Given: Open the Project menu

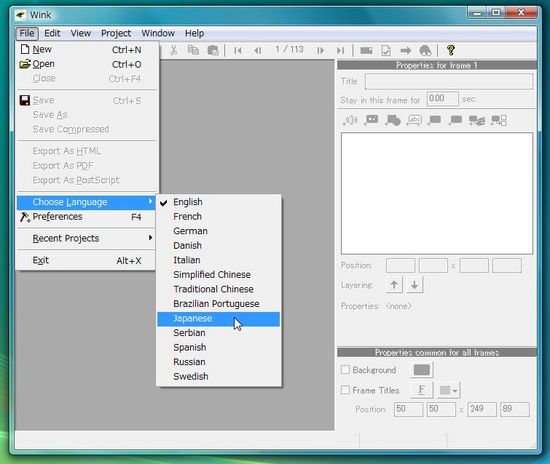Looking at the screenshot, I should coord(116,33).
